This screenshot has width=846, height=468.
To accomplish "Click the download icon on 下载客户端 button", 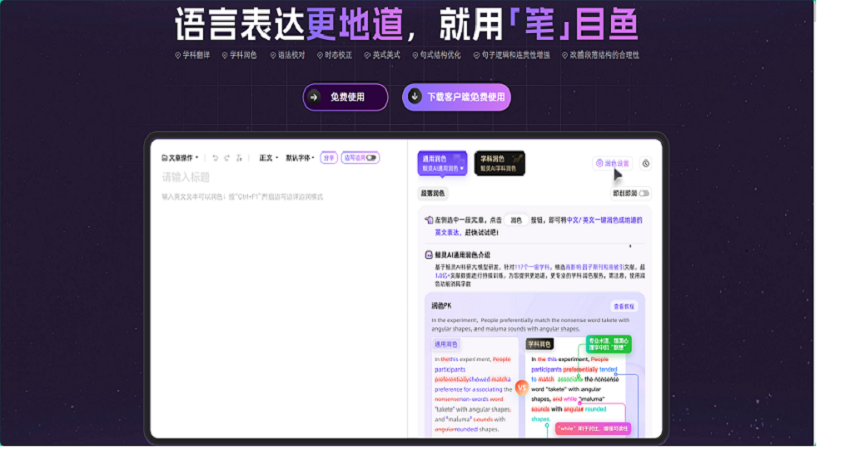I will pyautogui.click(x=415, y=97).
